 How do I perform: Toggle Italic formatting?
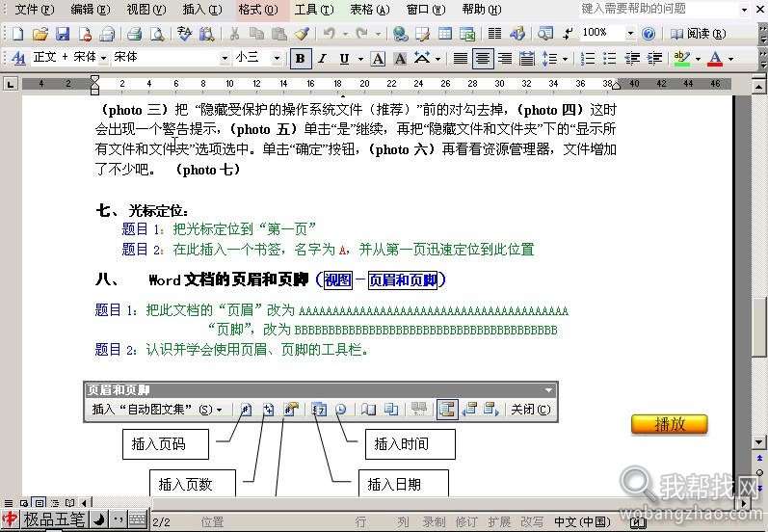pyautogui.click(x=322, y=59)
